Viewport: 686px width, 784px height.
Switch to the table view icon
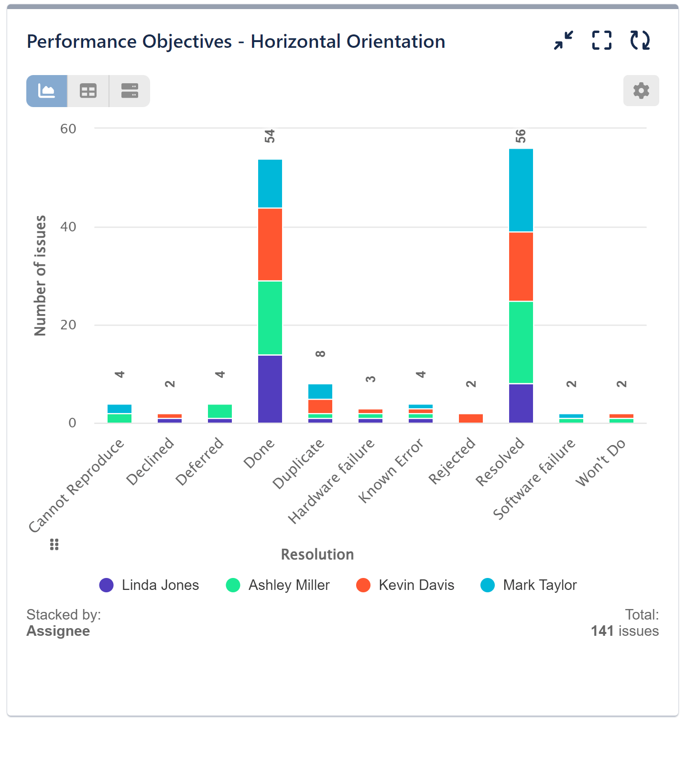click(x=88, y=91)
